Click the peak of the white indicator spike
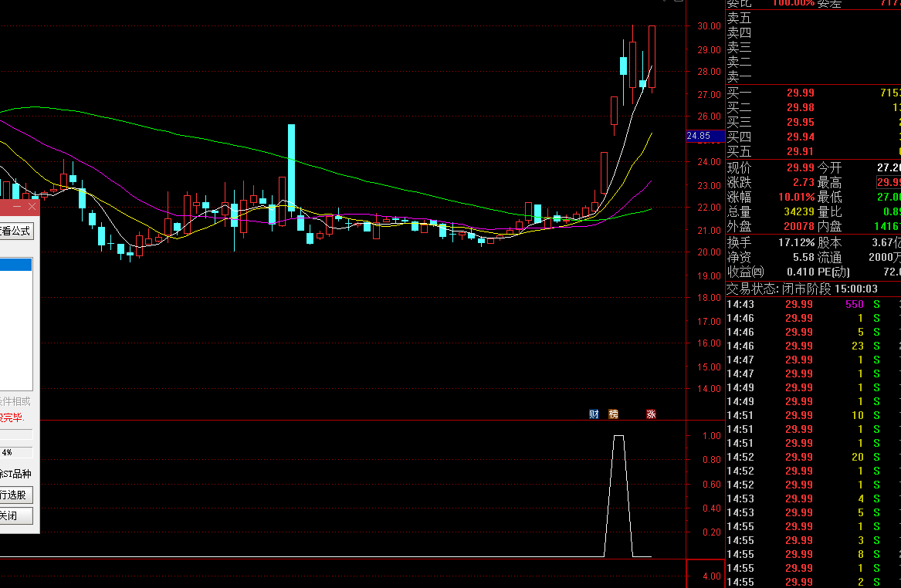Viewport: 901px width, 588px height. (618, 436)
